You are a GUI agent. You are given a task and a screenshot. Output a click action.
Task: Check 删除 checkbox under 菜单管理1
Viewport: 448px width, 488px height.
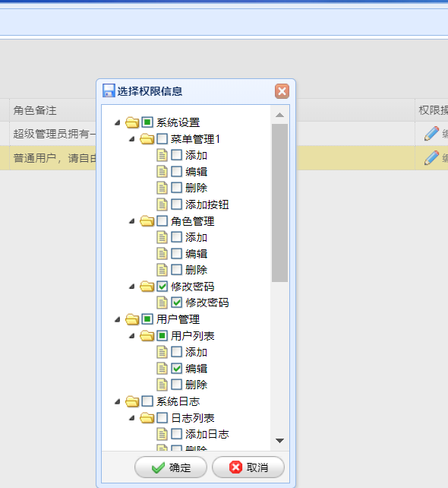[x=177, y=187]
